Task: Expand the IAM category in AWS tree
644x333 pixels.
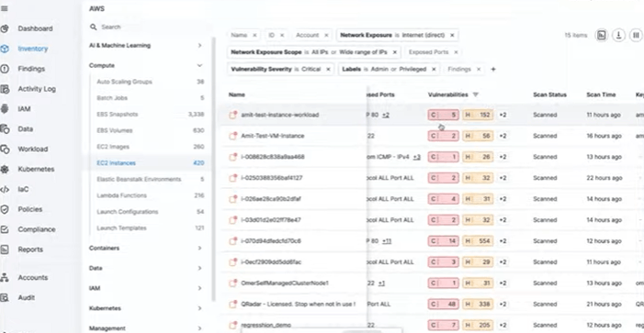Action: pos(199,288)
